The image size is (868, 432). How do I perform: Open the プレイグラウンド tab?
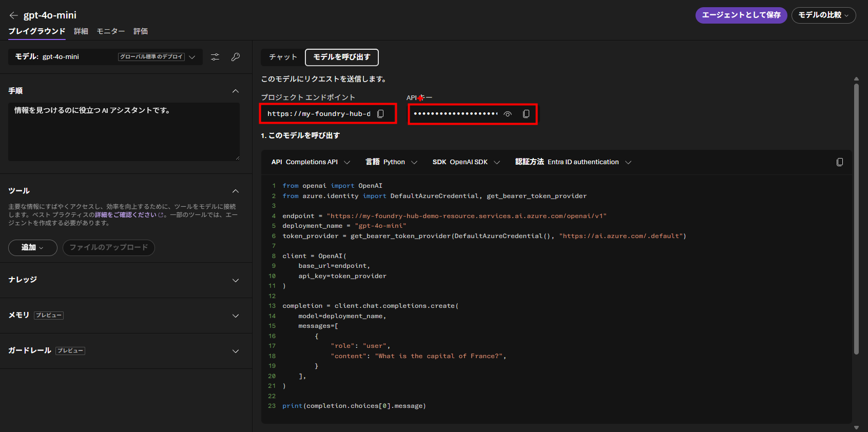[x=37, y=31]
